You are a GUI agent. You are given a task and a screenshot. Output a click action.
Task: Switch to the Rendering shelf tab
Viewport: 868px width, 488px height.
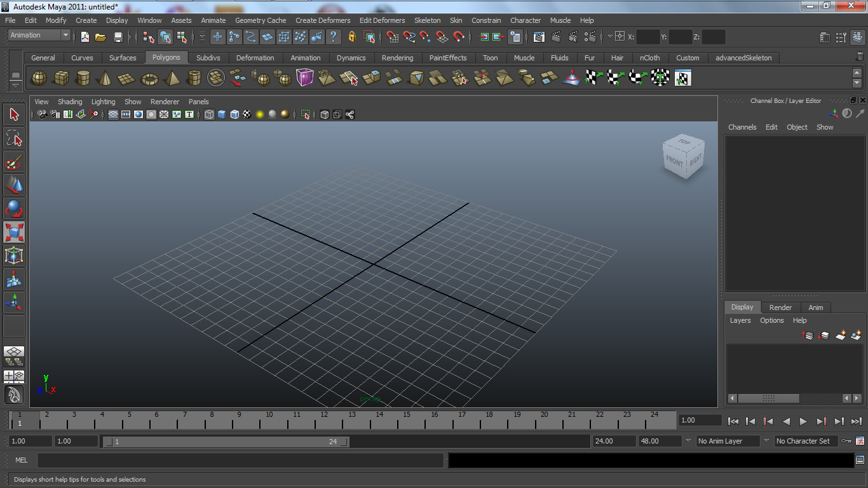397,58
